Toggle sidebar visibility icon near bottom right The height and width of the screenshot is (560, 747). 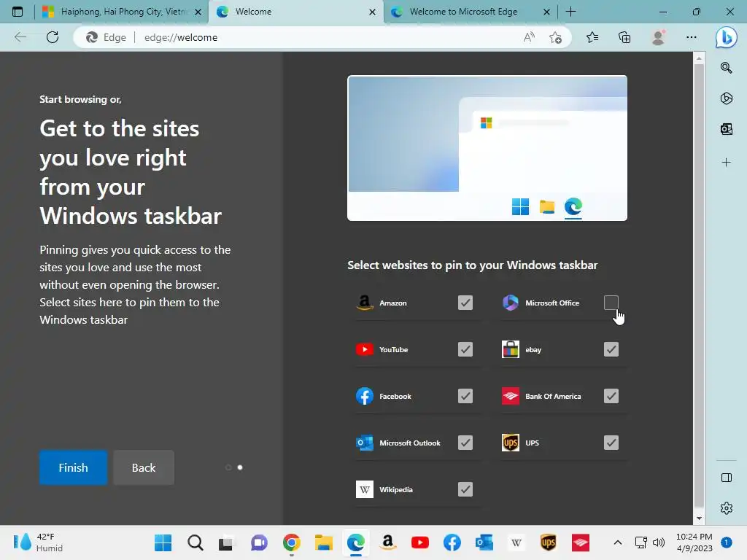[726, 478]
